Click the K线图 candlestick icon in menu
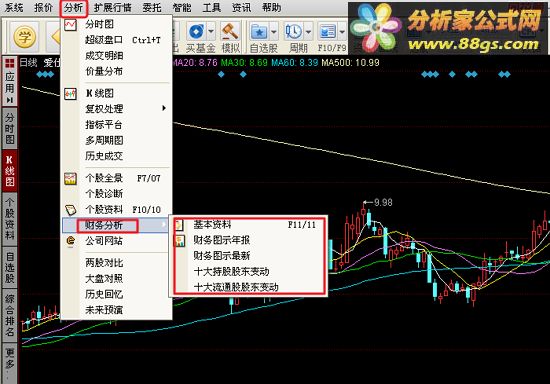The width and height of the screenshot is (550, 384). click(71, 94)
